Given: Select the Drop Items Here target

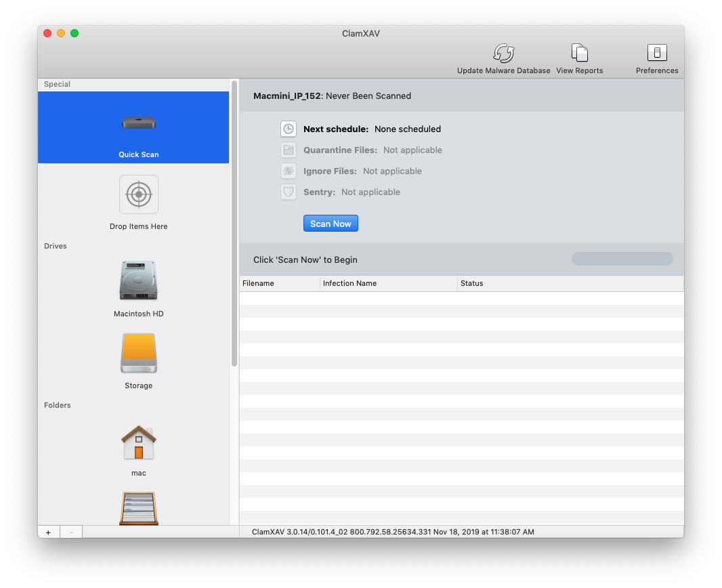Looking at the screenshot, I should click(x=139, y=194).
